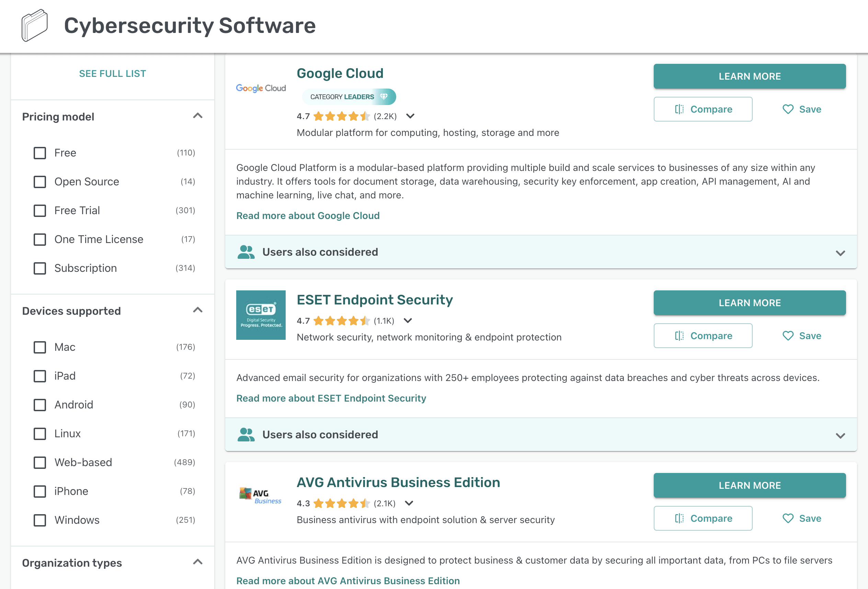Click the Save heart icon for ESET
868x589 pixels.
click(788, 336)
